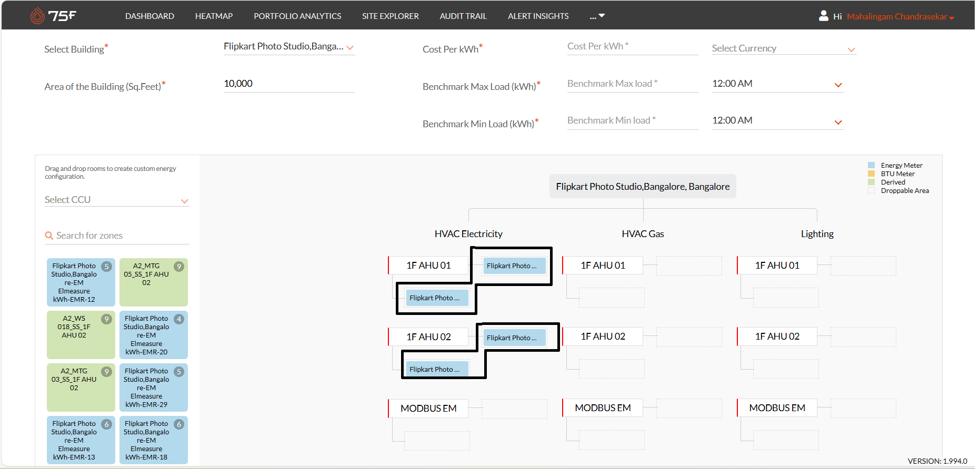Click the Derived legend swatch

click(x=871, y=182)
